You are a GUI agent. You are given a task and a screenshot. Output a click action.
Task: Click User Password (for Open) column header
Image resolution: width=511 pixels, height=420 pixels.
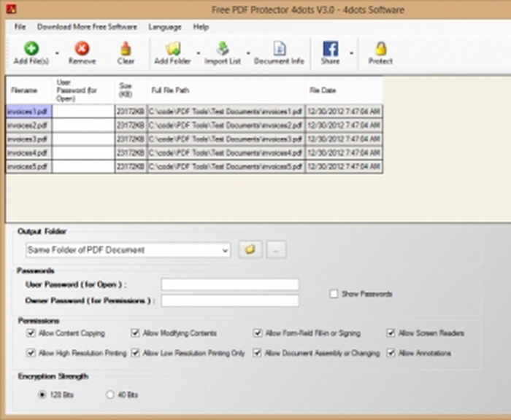tap(83, 90)
